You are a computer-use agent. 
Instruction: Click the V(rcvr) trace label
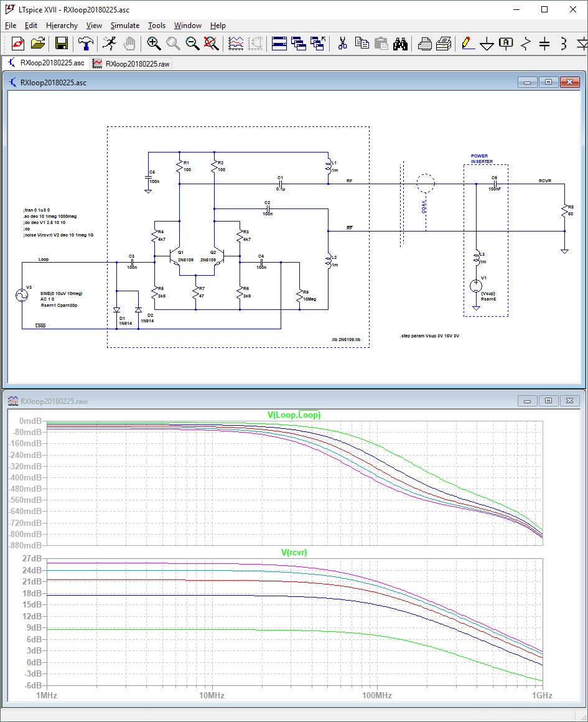coord(294,552)
